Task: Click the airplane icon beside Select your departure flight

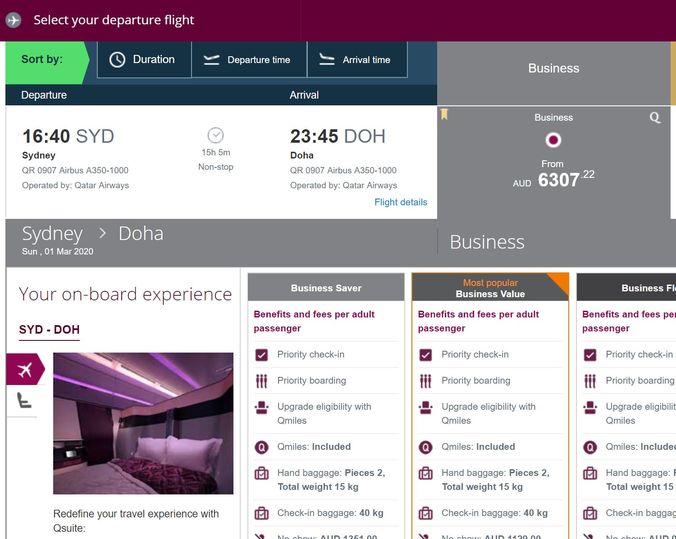Action: tap(13, 20)
